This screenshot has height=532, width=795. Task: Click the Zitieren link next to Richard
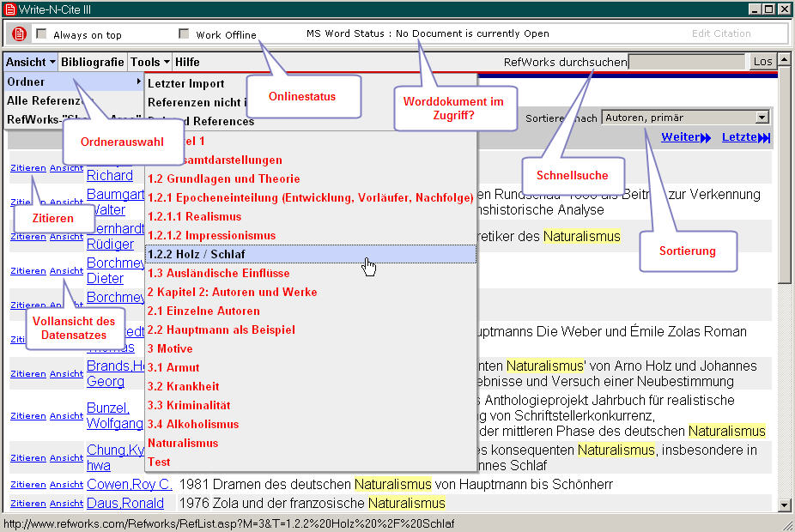pyautogui.click(x=27, y=167)
